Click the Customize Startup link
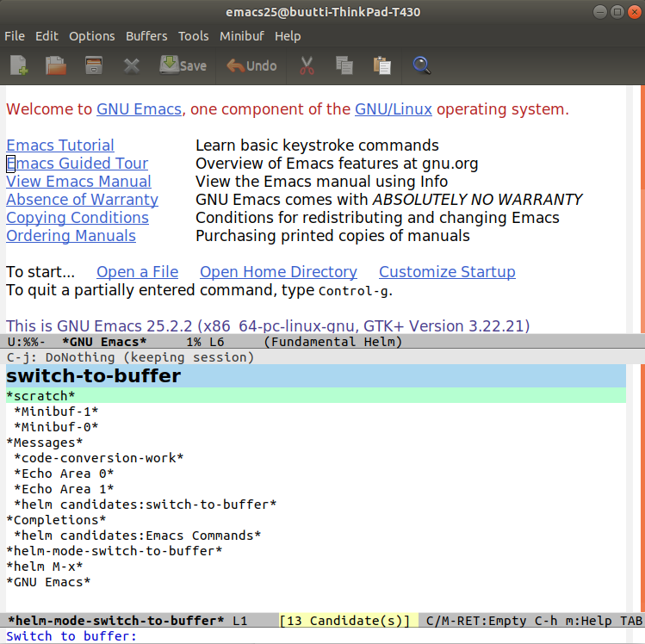The width and height of the screenshot is (645, 644). [447, 272]
